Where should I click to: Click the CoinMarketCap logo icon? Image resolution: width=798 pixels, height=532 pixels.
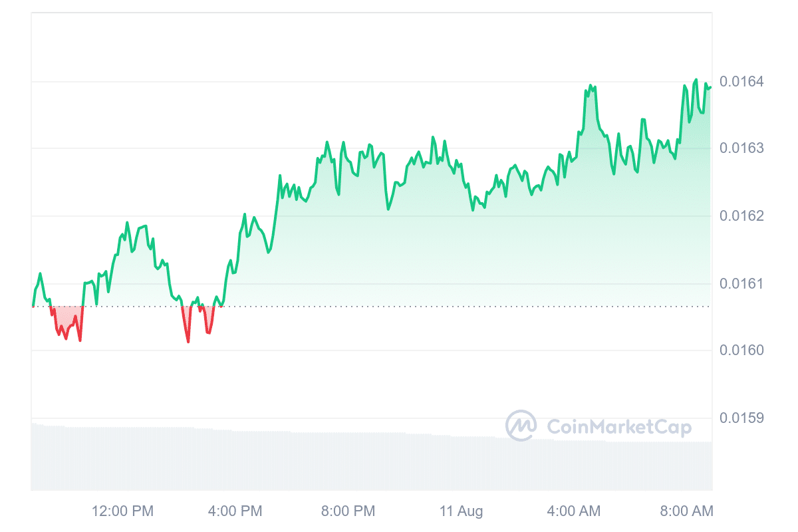[521, 426]
